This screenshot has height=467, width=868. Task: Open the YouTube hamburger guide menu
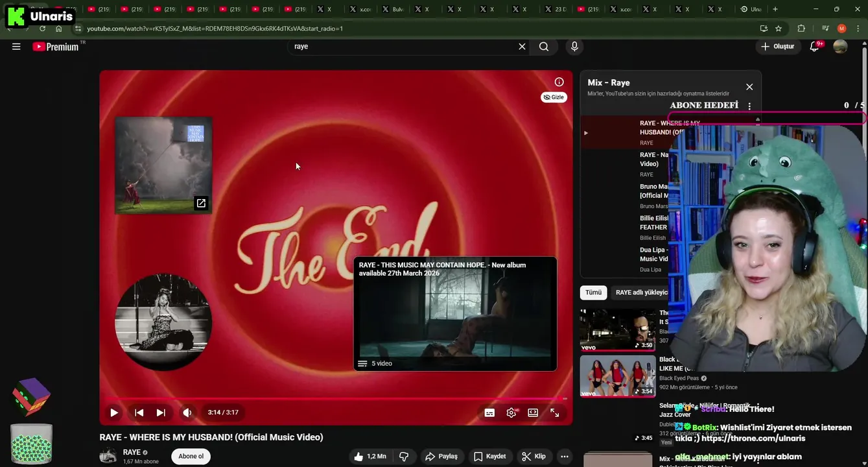coord(16,47)
